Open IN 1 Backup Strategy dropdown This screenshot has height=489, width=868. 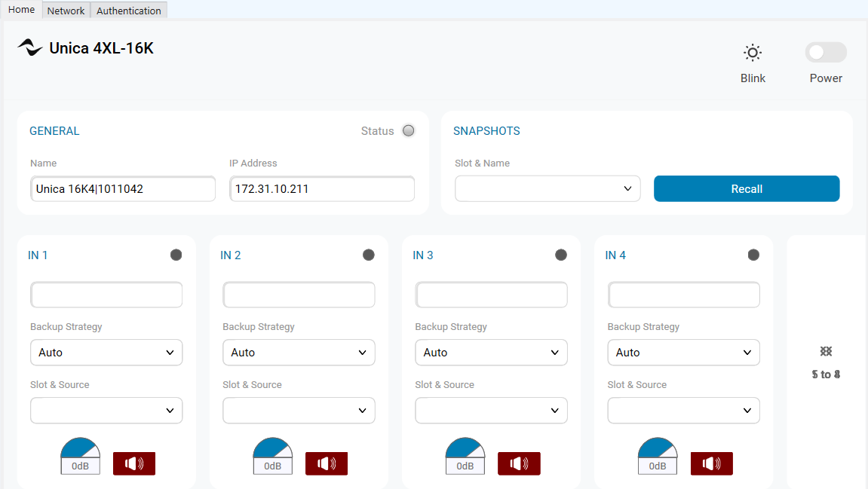(106, 353)
